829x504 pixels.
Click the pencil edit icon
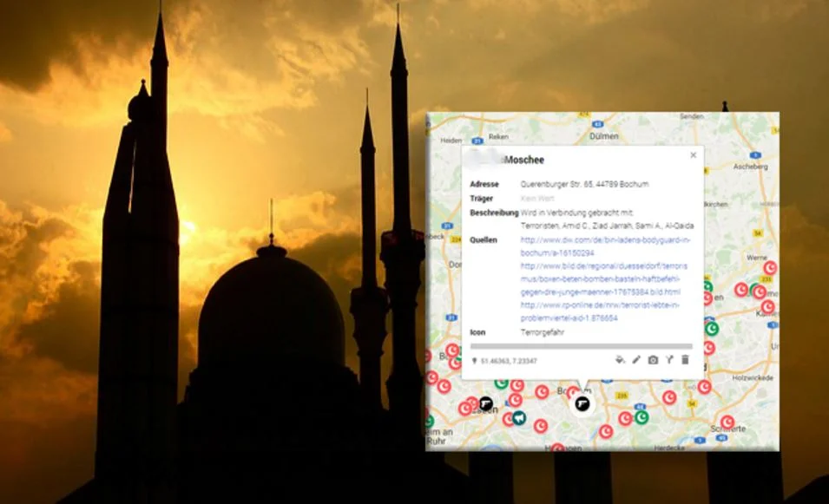(636, 360)
